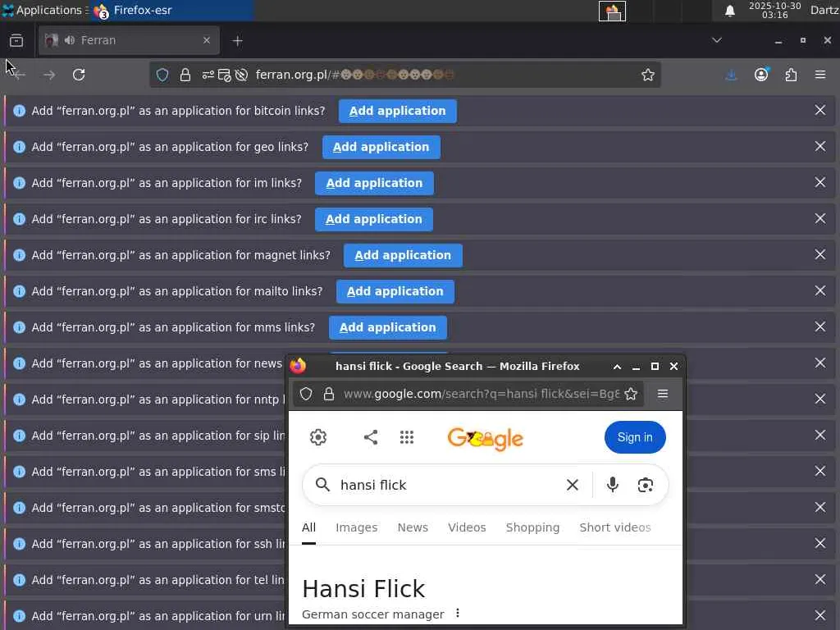Open the Firefox View button in tab bar
This screenshot has width=840, height=630.
point(16,40)
